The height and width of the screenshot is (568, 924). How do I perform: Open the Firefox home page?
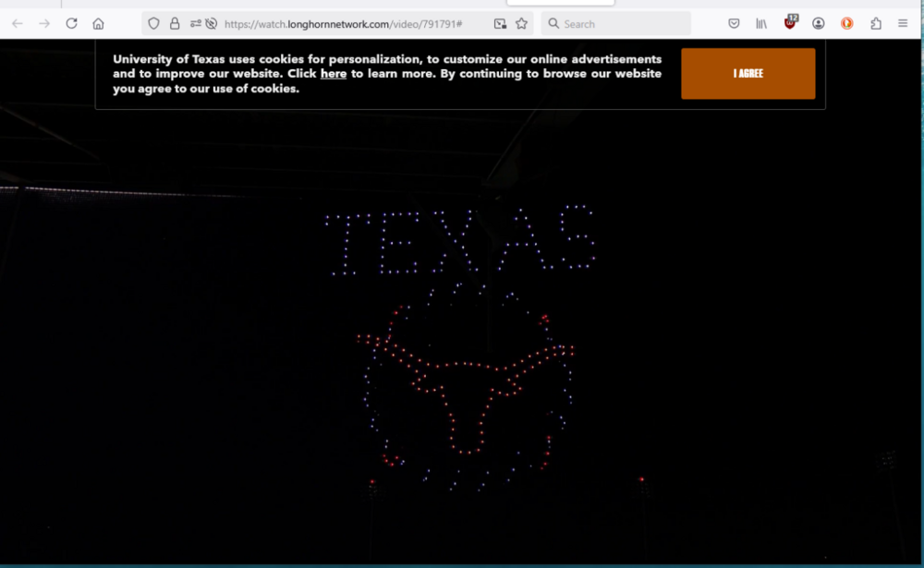pyautogui.click(x=98, y=23)
